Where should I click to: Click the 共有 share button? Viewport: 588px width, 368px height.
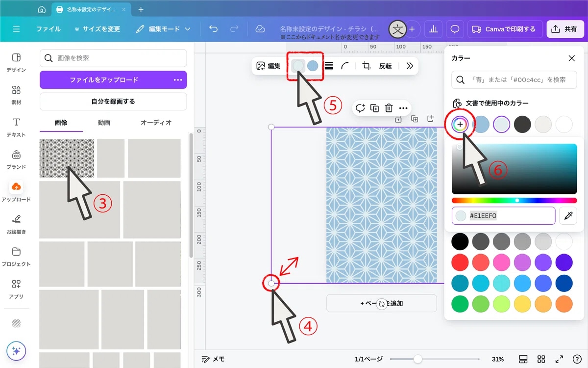(x=564, y=29)
